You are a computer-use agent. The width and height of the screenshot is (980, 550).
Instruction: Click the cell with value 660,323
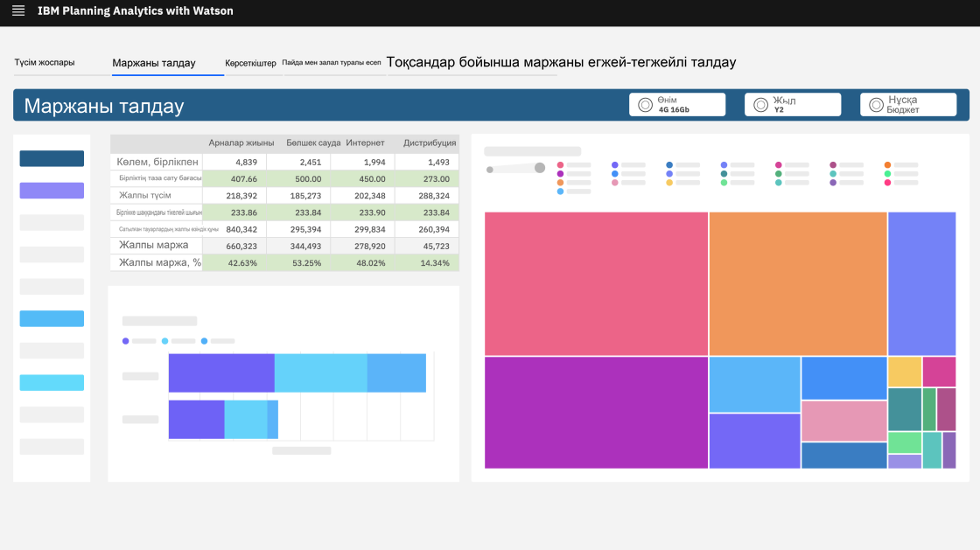(235, 246)
